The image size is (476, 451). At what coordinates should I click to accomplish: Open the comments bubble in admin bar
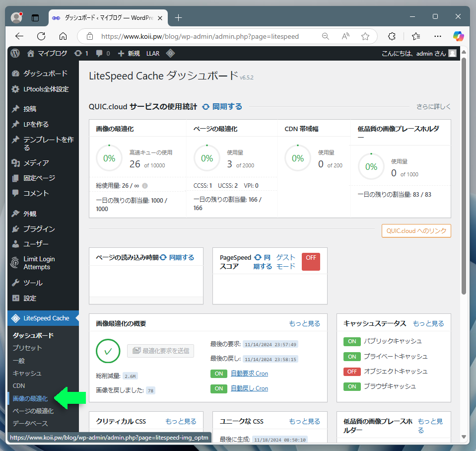99,54
